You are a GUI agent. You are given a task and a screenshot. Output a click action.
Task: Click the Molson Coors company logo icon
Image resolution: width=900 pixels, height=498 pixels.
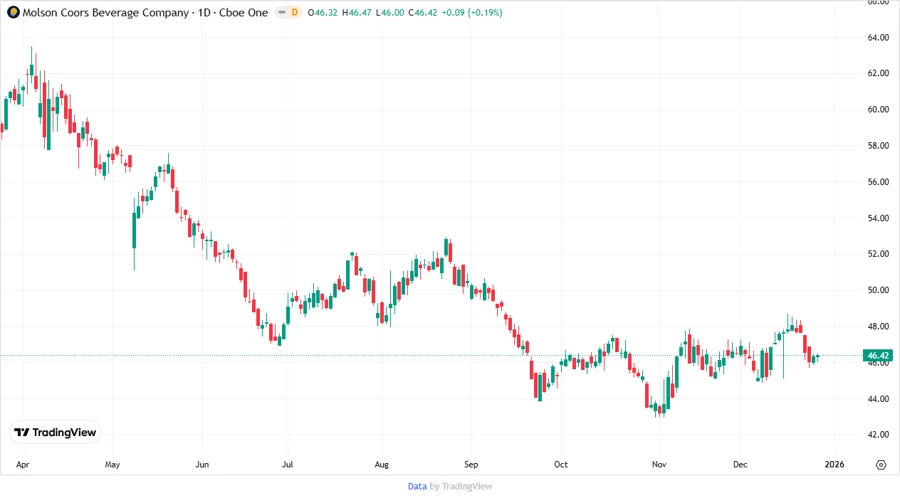tap(13, 13)
